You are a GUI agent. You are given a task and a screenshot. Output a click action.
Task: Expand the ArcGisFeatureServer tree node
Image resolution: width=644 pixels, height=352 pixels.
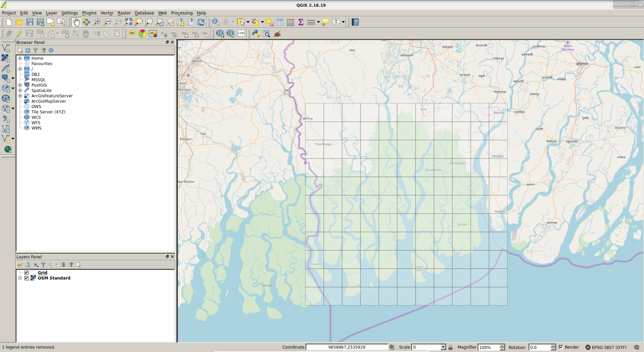pos(20,96)
